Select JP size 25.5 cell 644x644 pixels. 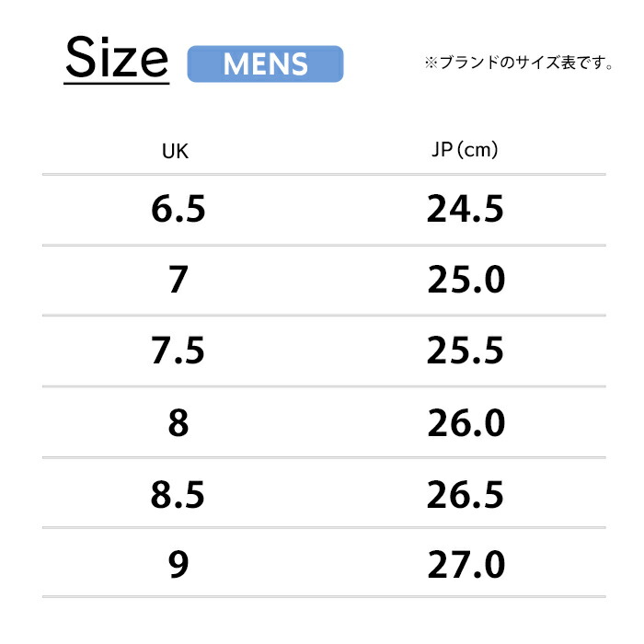click(465, 351)
